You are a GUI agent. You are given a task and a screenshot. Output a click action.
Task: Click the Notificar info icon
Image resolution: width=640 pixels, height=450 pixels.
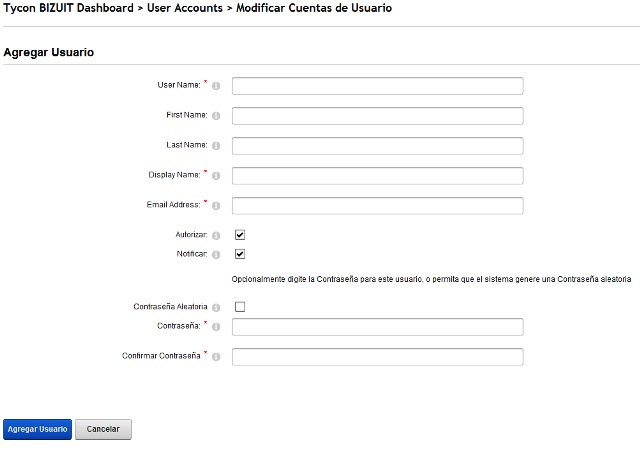pos(216,255)
